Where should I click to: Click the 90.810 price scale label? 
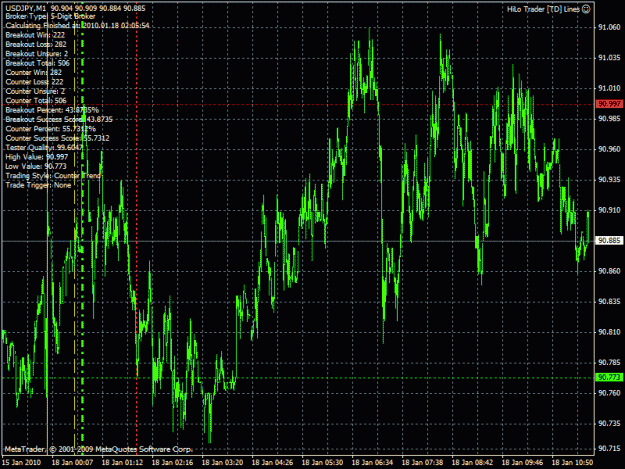(x=609, y=332)
